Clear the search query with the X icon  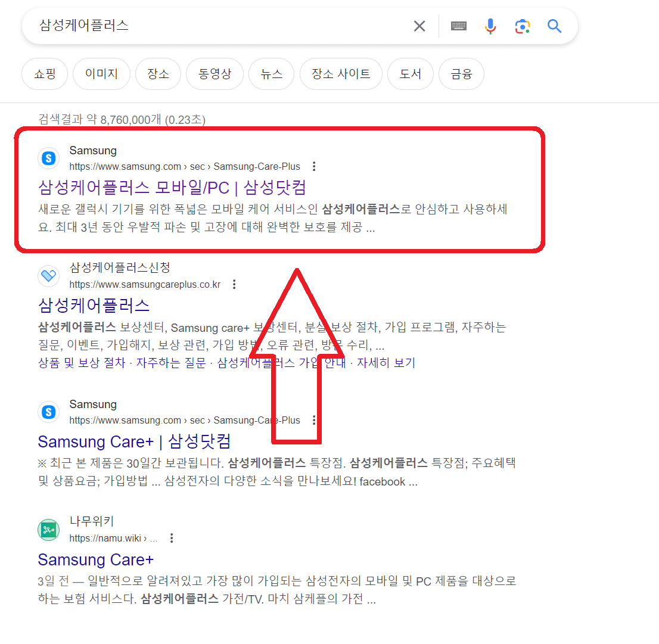coord(419,26)
